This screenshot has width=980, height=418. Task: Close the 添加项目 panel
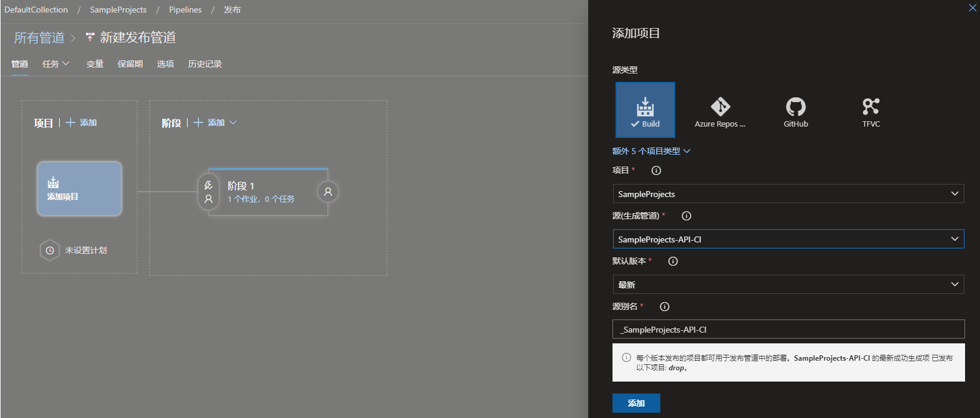(972, 8)
